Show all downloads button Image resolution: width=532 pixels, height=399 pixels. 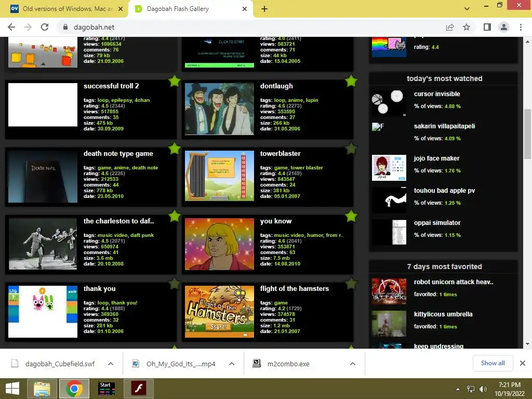tap(493, 363)
